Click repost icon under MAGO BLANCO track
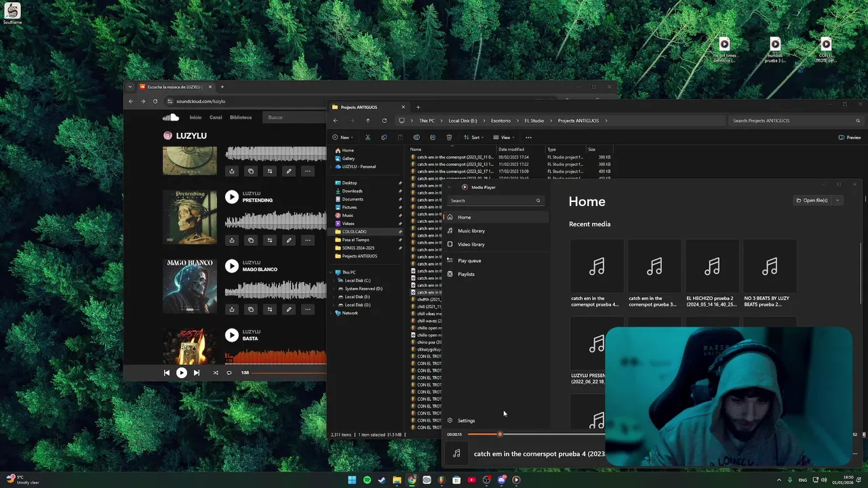868x488 pixels. (x=270, y=309)
